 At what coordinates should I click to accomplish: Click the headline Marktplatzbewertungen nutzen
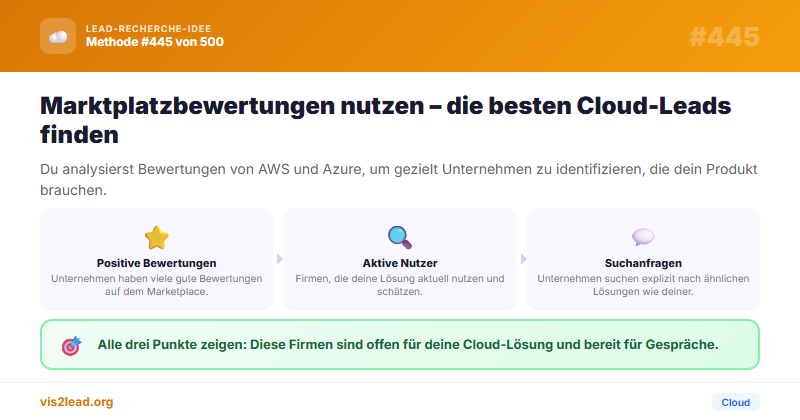386,120
